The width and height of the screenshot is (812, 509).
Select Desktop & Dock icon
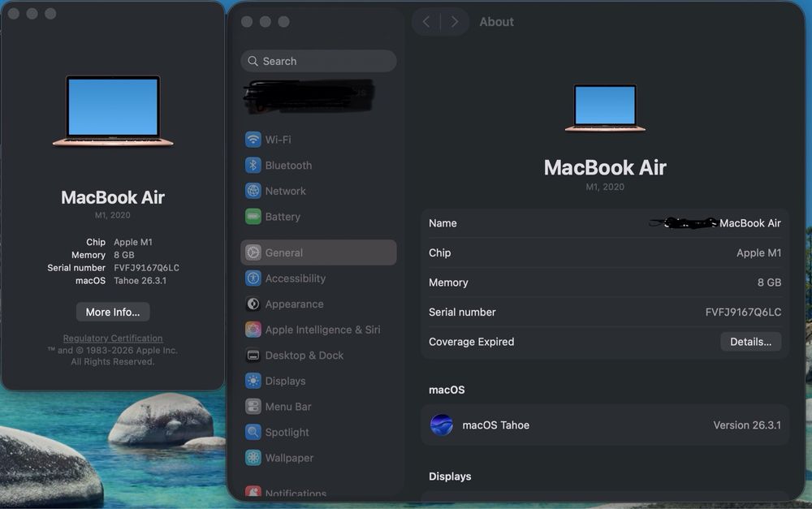pos(253,356)
